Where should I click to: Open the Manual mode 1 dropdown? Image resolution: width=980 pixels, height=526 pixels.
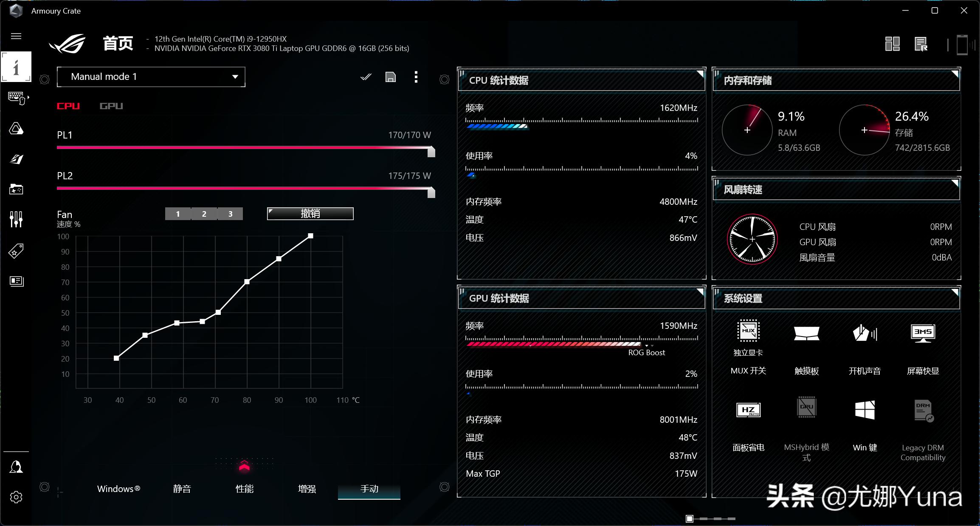151,77
